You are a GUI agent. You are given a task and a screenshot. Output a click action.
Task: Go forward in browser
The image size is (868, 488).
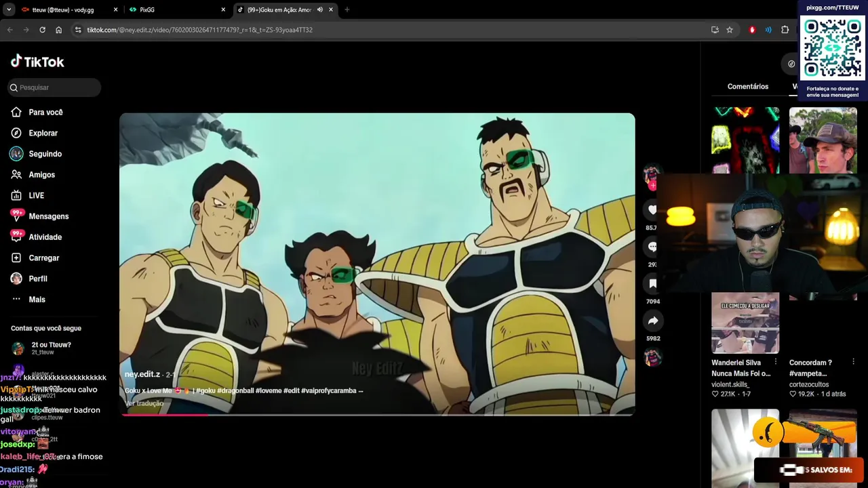pyautogui.click(x=26, y=30)
